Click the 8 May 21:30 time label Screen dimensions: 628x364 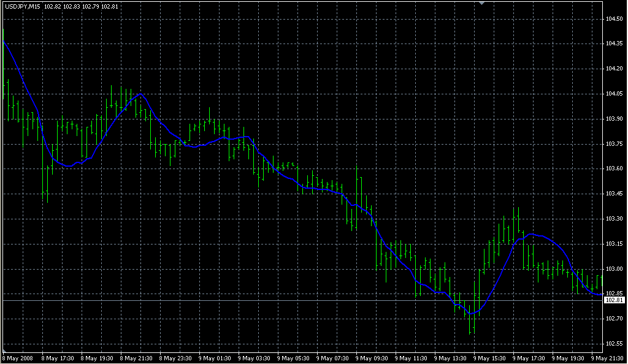pyautogui.click(x=136, y=358)
